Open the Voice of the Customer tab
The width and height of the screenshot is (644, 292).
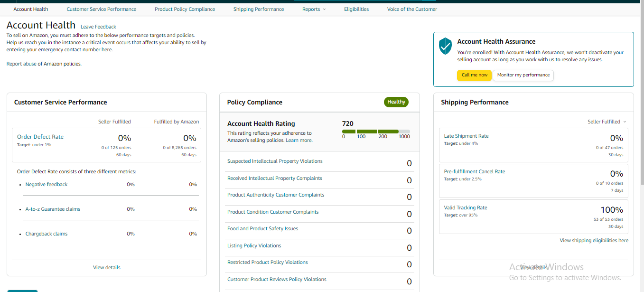tap(412, 9)
